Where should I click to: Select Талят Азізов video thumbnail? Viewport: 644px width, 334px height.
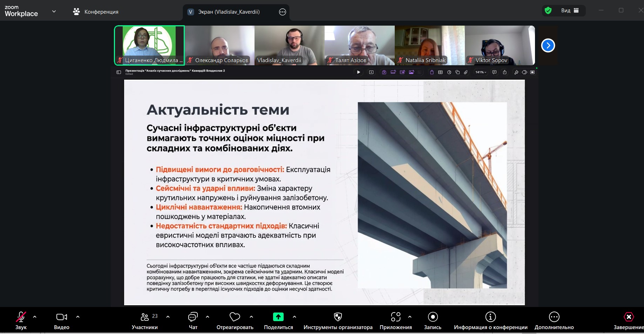pyautogui.click(x=359, y=45)
